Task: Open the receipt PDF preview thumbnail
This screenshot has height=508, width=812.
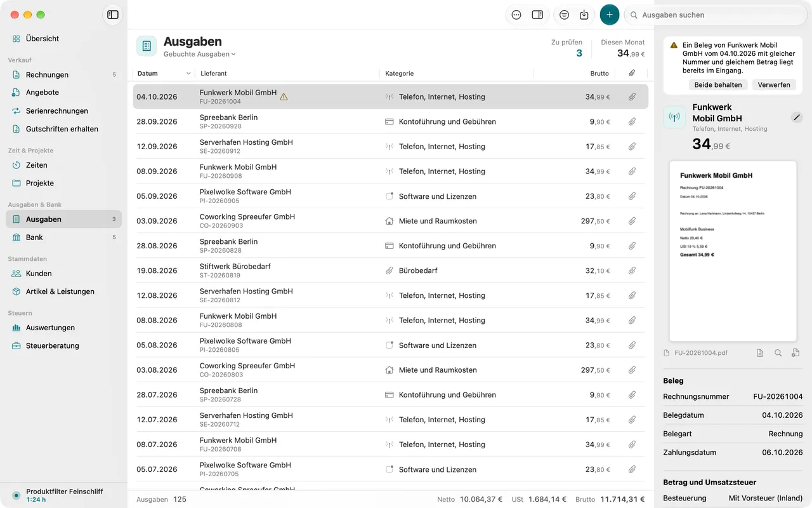Action: click(x=733, y=251)
